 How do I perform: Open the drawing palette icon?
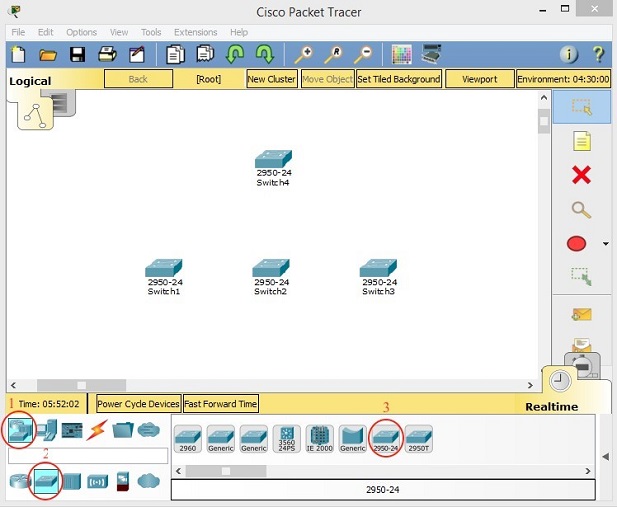[x=402, y=54]
